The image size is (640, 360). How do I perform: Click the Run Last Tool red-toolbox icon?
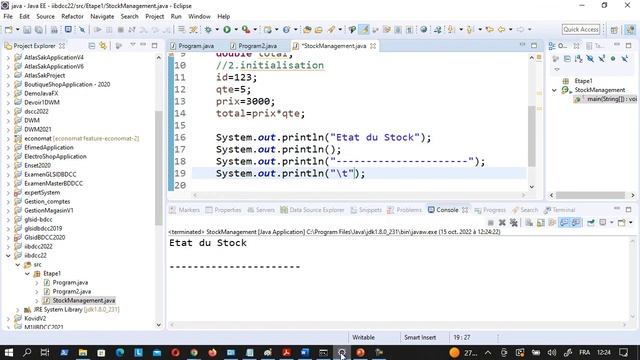246,29
